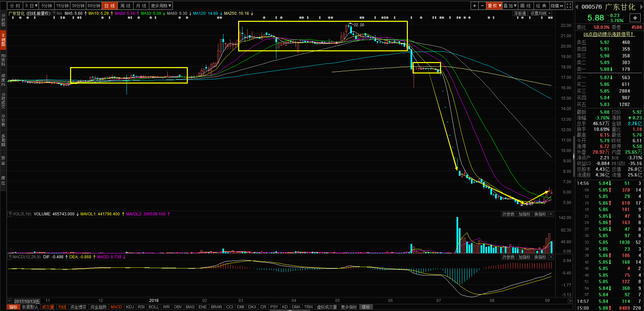The image size is (644, 311).
Task: Toggle the 均线 moving average overlay
Action: (62, 307)
